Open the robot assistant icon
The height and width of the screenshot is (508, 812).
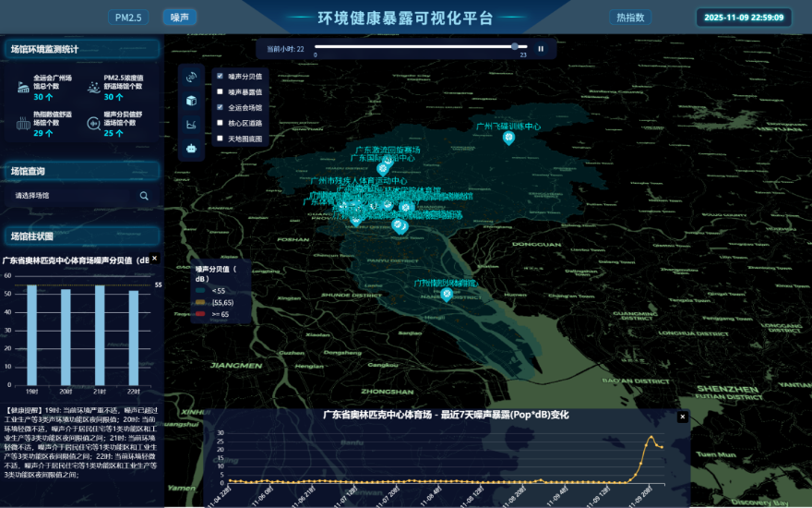tap(191, 147)
